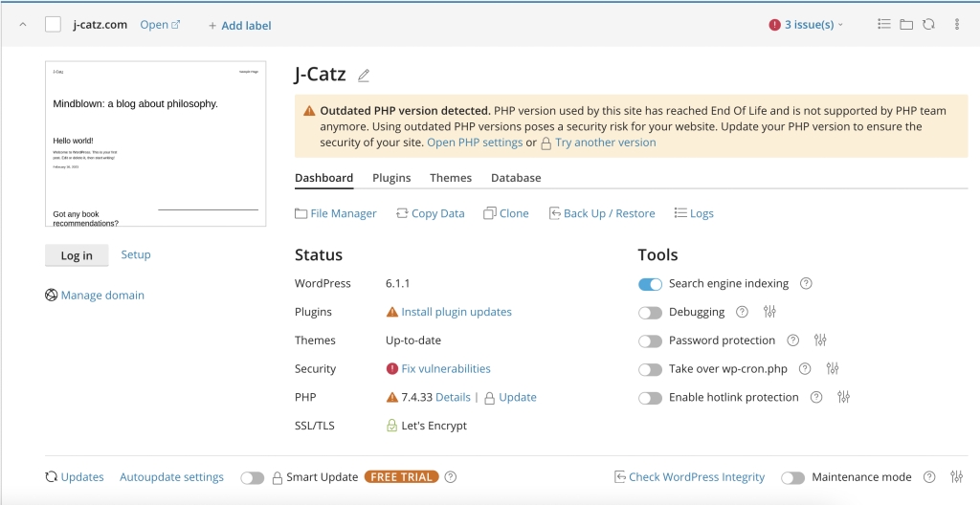Click Try another version link
The image size is (980, 505).
tap(605, 143)
